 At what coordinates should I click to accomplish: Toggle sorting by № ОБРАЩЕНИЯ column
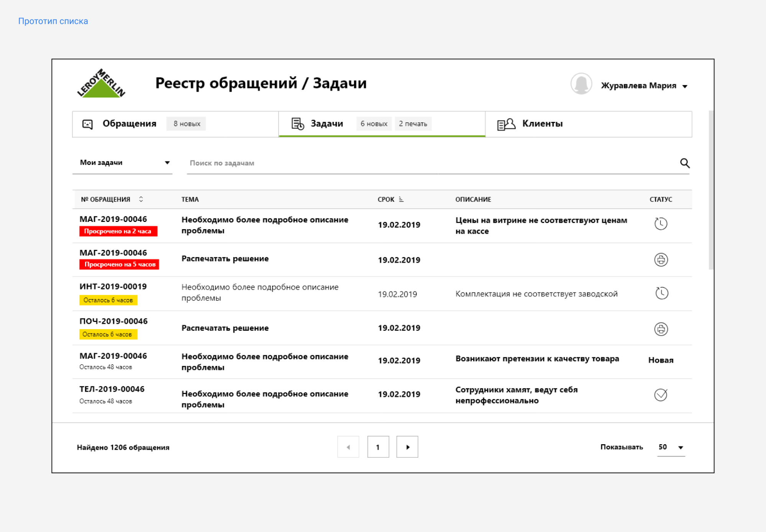(x=141, y=199)
